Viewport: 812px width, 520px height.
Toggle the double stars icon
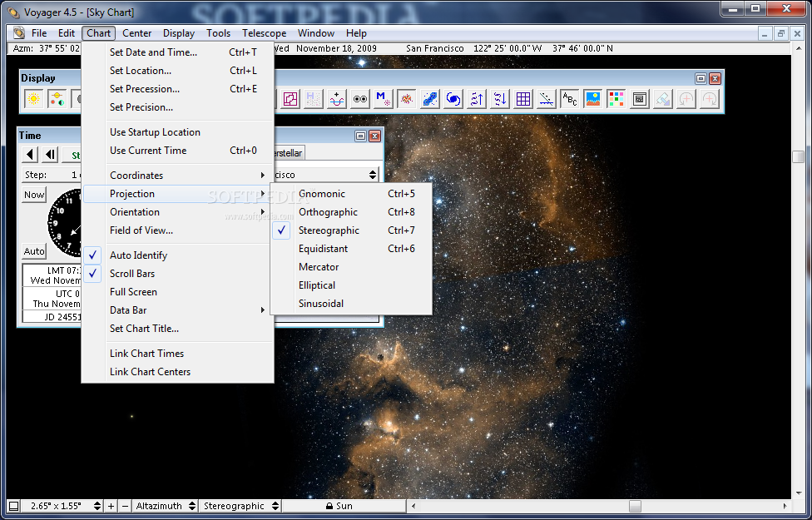point(360,98)
